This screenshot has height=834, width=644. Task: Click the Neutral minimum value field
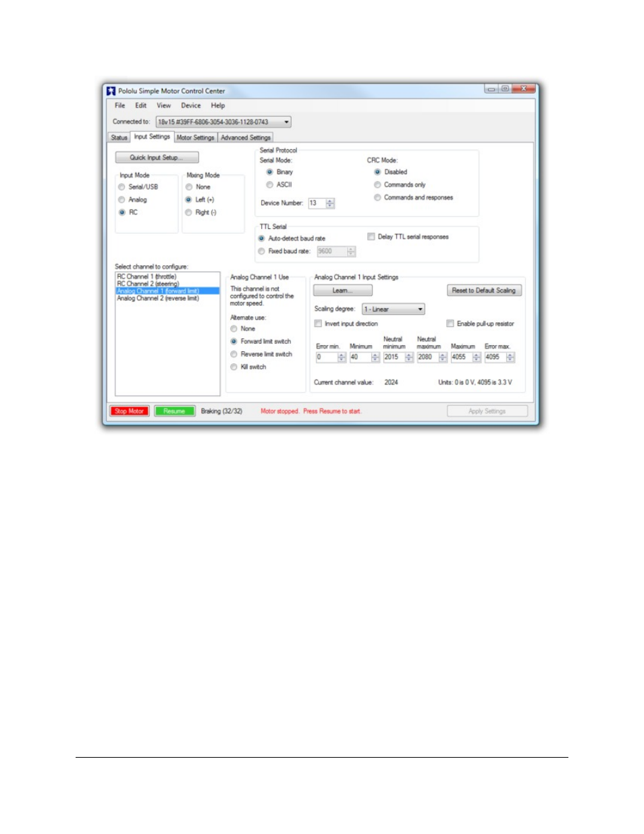click(x=394, y=357)
